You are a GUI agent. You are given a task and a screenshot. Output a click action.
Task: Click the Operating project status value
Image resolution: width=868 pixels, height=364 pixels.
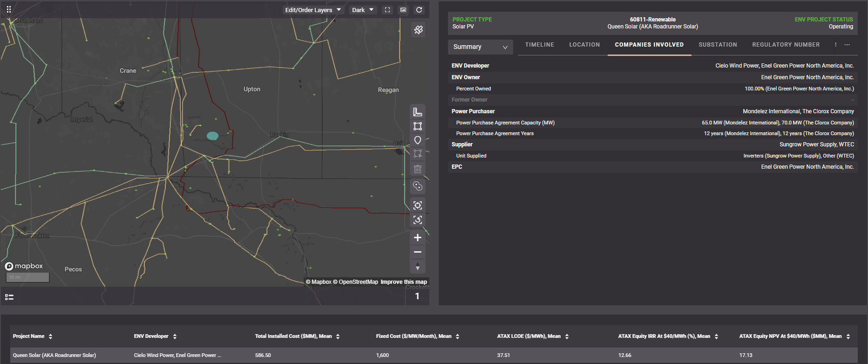point(841,27)
